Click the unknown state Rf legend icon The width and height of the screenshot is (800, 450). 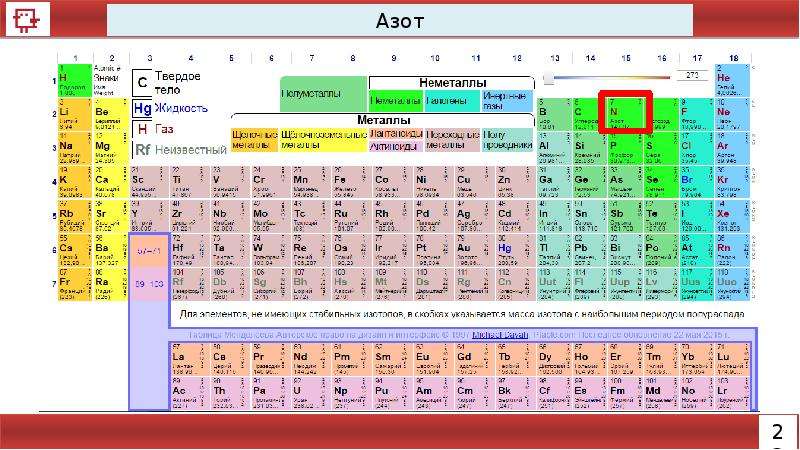[x=142, y=149]
